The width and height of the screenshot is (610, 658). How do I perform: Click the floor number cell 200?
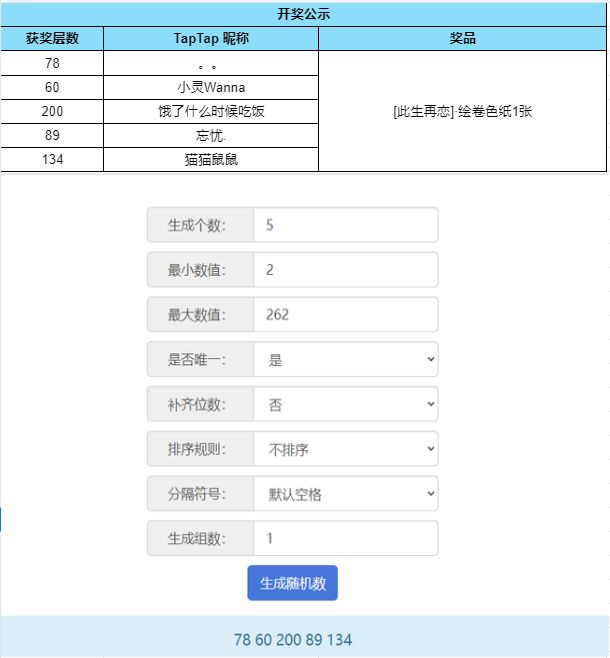coord(52,111)
